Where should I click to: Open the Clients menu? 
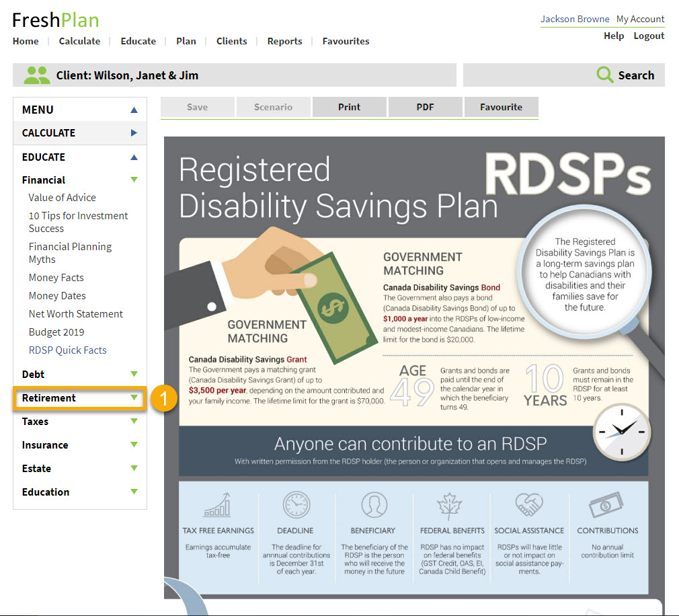(232, 41)
